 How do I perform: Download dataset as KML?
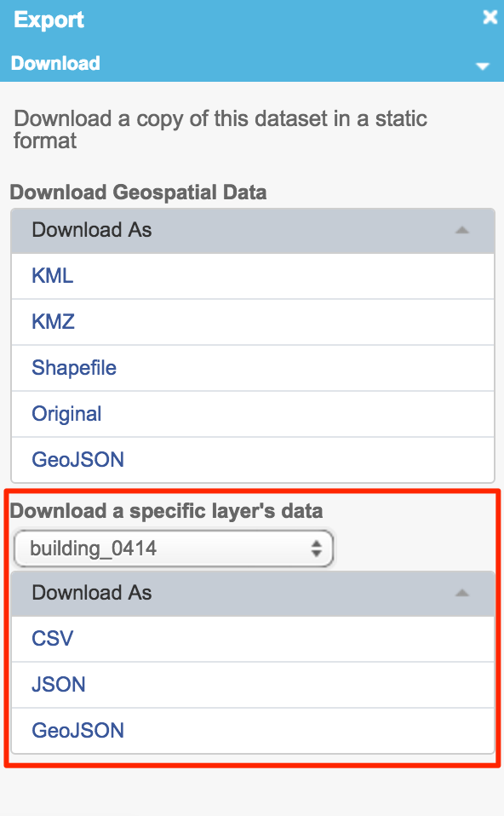point(53,276)
